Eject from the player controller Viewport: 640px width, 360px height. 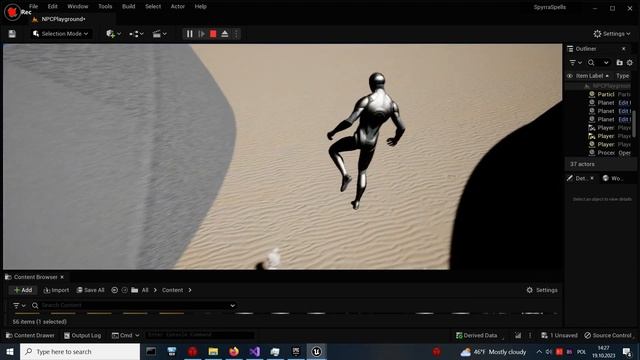tap(224, 34)
